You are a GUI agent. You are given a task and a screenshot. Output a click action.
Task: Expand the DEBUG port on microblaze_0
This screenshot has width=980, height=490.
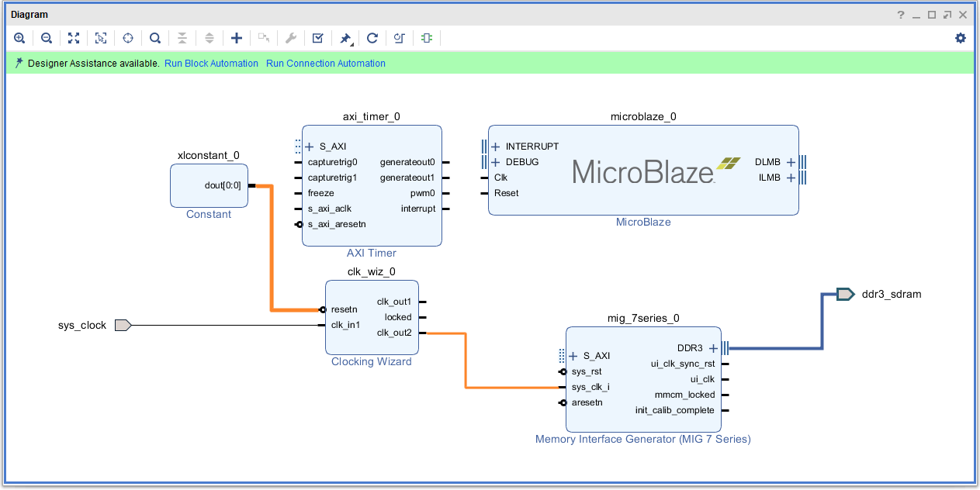(495, 162)
